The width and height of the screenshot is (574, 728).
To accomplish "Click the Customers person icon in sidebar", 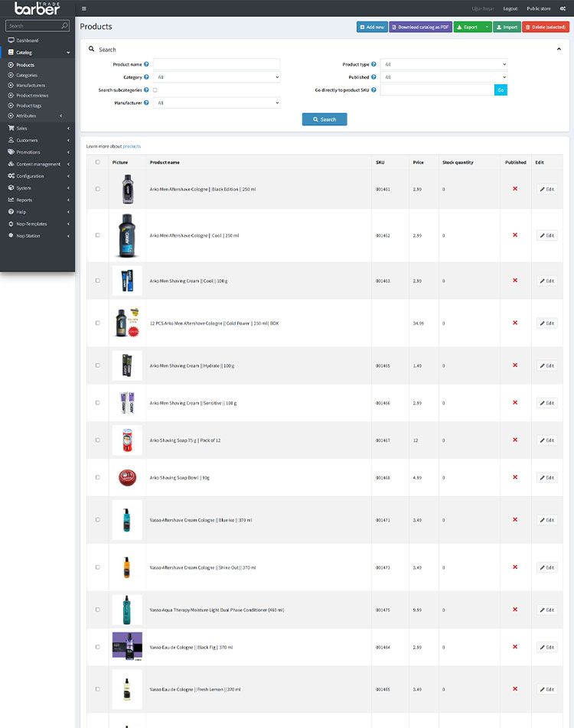I will point(11,140).
